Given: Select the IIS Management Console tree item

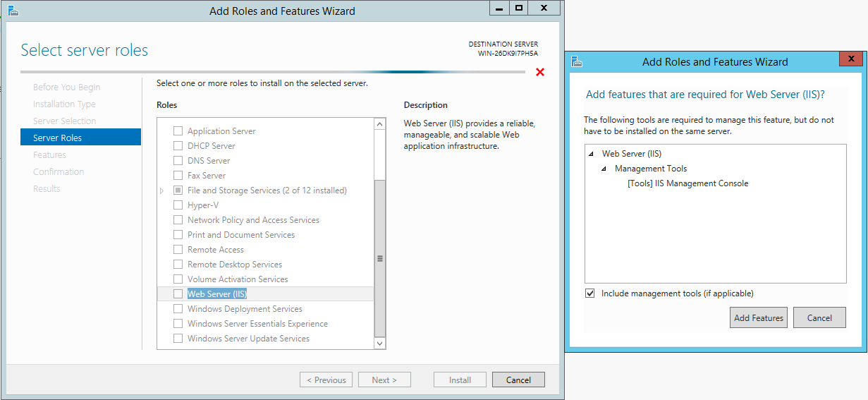Looking at the screenshot, I should coord(687,183).
